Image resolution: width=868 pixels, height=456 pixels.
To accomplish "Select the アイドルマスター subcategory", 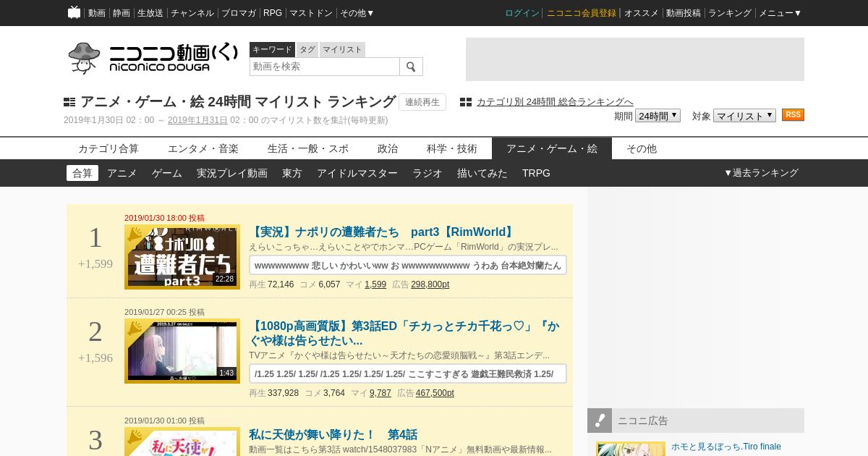I will (x=357, y=173).
